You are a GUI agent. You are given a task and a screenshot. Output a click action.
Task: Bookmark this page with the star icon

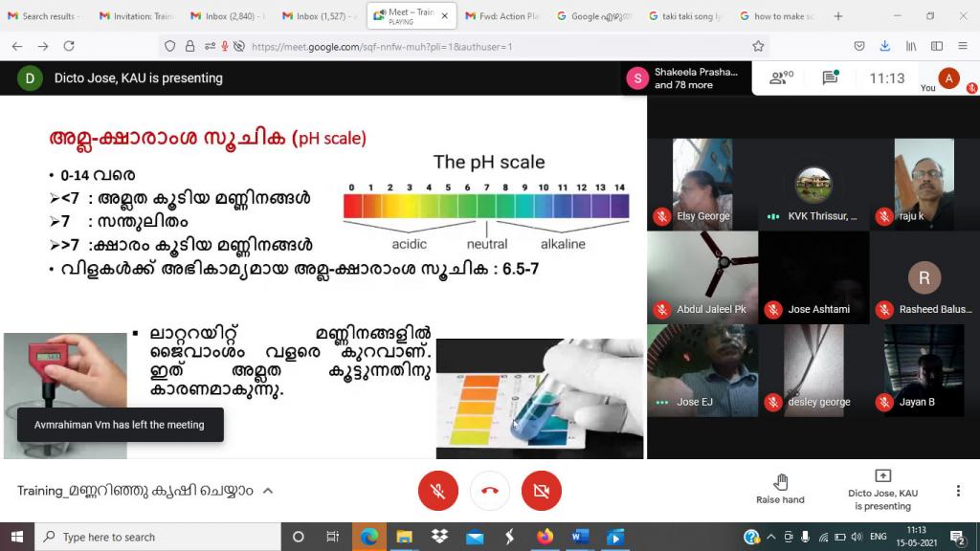click(758, 46)
